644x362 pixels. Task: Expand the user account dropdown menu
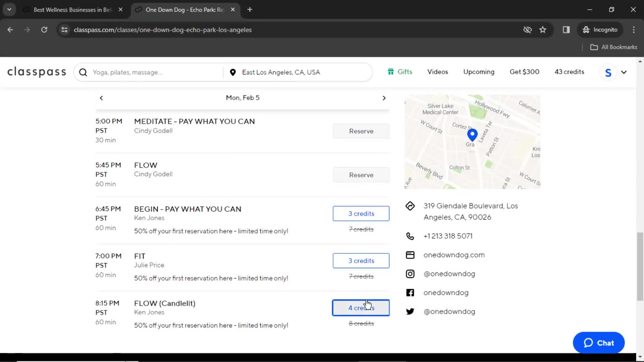624,72
